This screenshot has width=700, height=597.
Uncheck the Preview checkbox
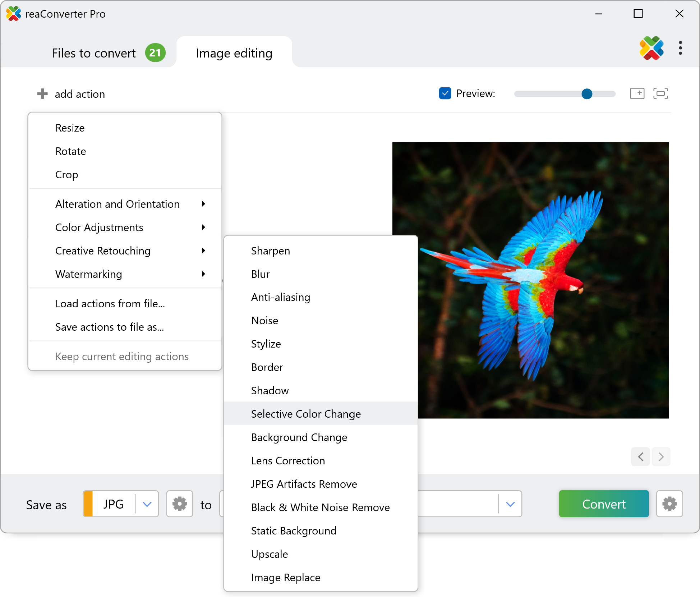(445, 93)
